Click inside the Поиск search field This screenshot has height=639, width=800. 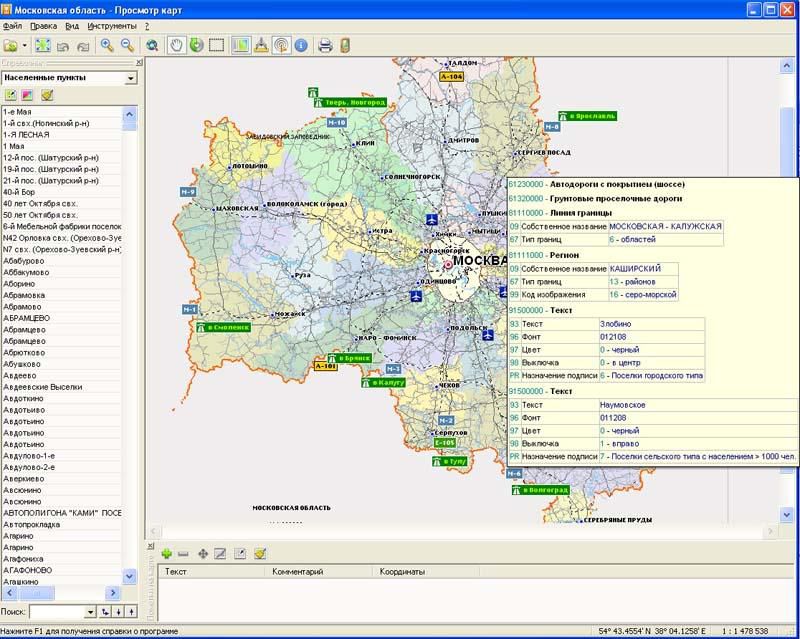[57, 611]
